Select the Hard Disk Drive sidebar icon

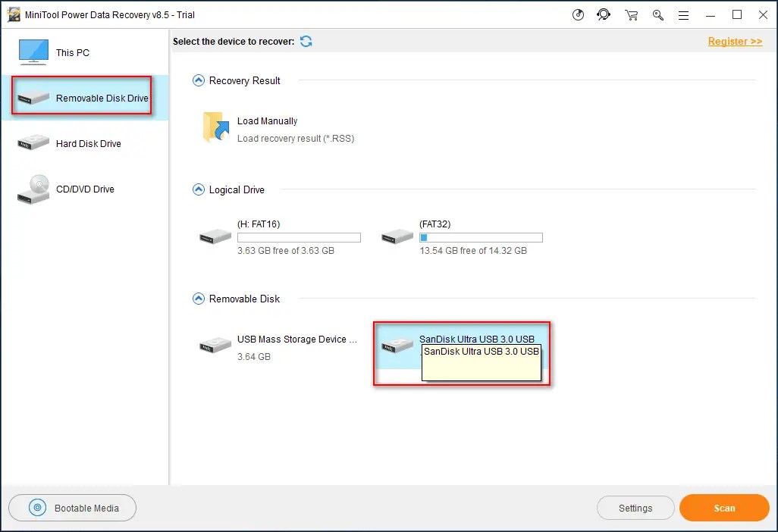pos(33,142)
